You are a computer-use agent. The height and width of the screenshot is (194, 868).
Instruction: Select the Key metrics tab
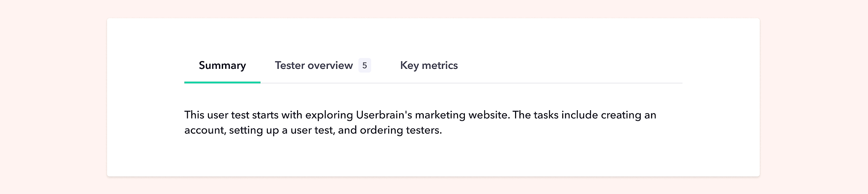429,65
